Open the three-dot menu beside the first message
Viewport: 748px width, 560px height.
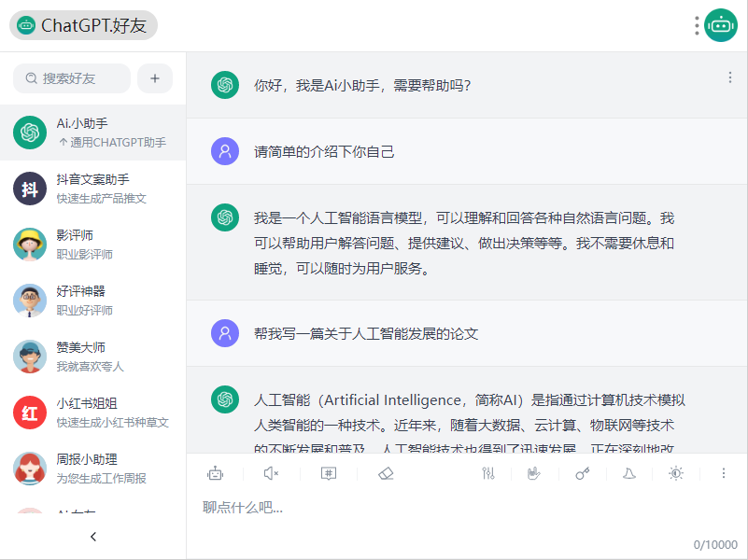tap(730, 77)
